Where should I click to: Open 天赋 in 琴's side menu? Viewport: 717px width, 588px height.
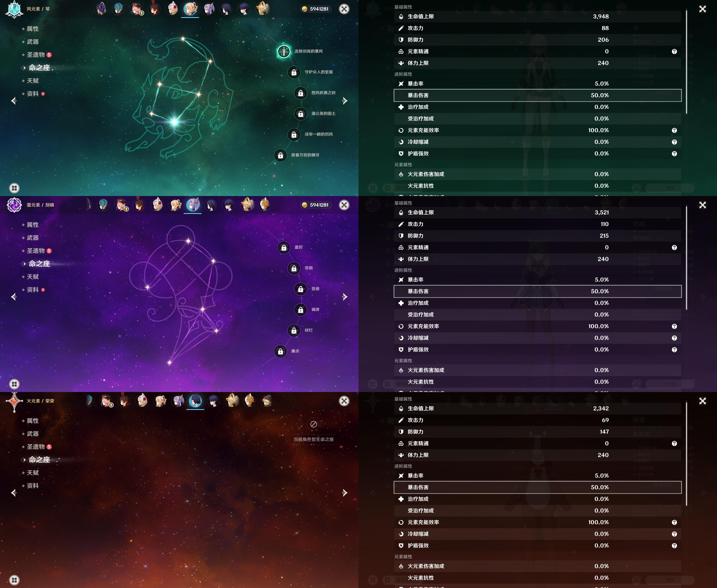[x=32, y=81]
